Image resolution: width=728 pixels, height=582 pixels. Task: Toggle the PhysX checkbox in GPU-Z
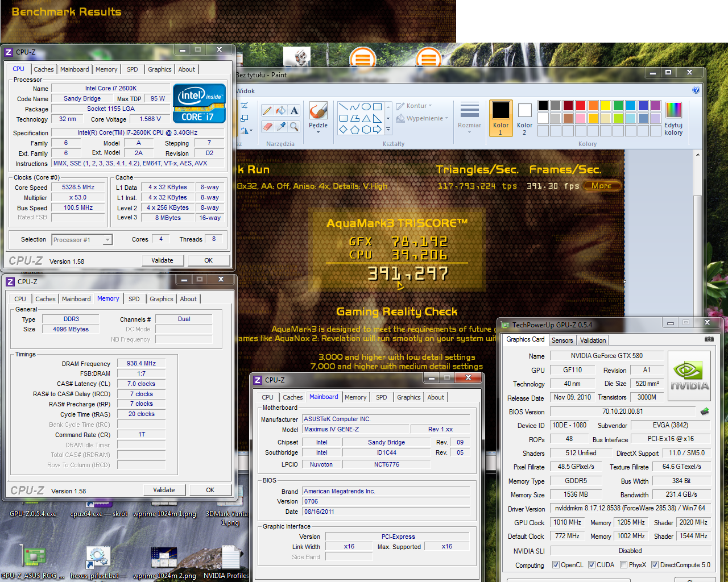pos(623,565)
